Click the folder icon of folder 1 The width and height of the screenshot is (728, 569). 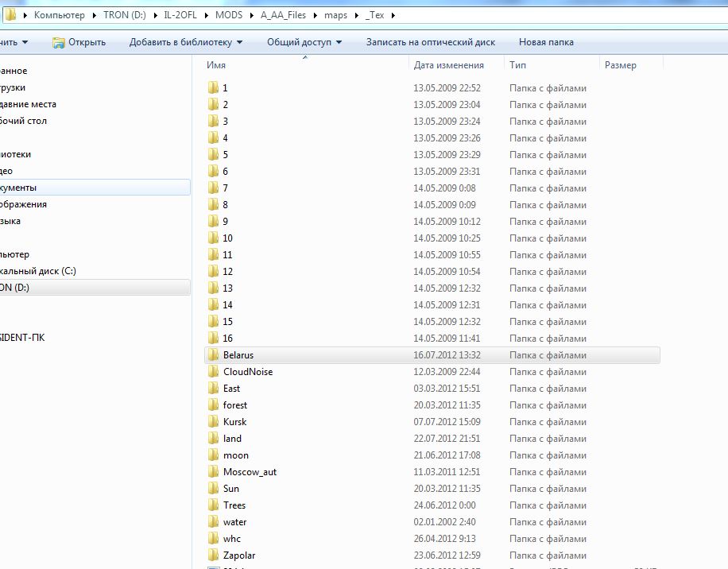pyautogui.click(x=213, y=87)
